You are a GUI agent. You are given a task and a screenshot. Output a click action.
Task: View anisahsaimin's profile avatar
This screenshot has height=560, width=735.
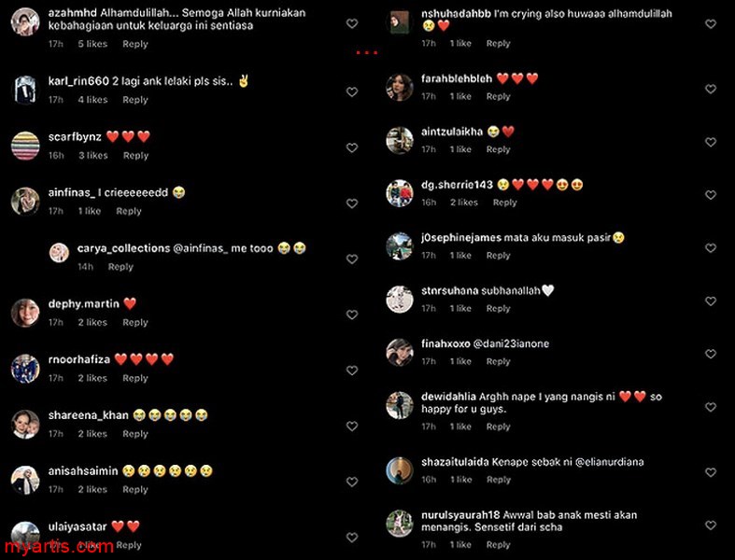[x=25, y=480]
